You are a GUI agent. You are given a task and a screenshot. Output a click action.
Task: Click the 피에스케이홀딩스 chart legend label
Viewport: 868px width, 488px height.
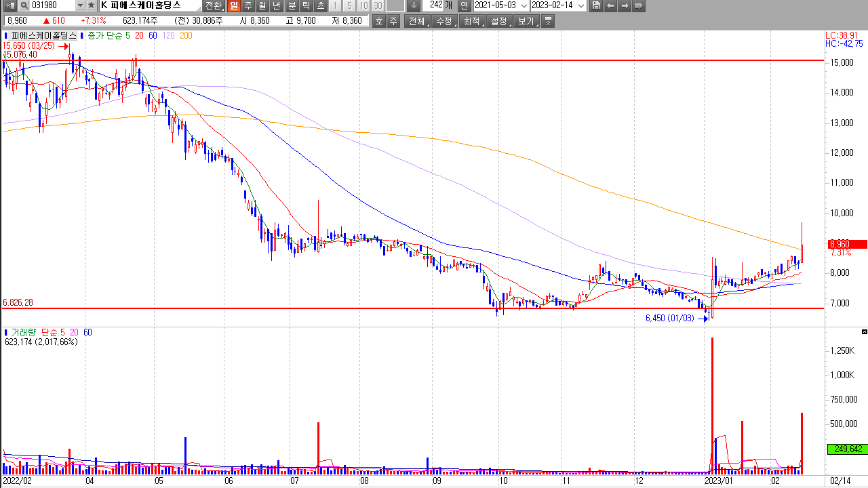[x=43, y=35]
